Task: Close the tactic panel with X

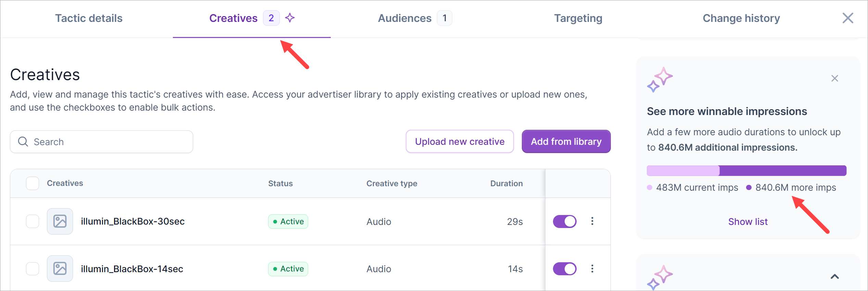Action: 847,18
